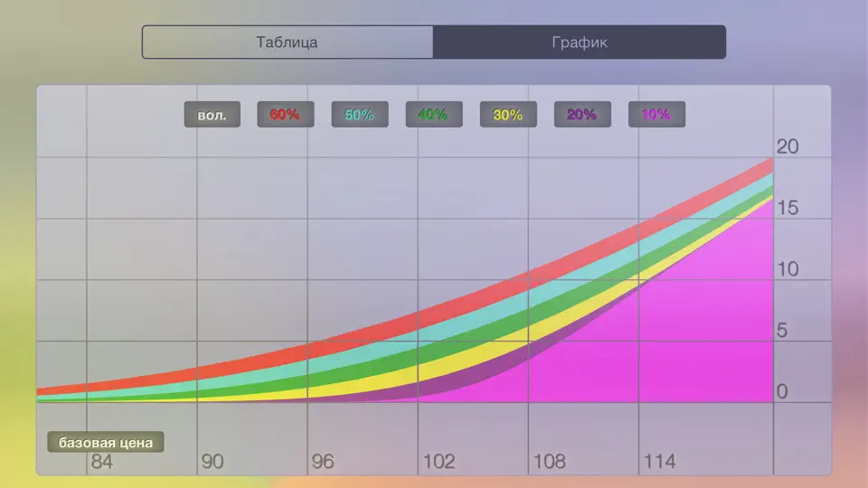Viewport: 868px width, 488px height.
Task: Toggle the 30% volatility curve
Action: tap(508, 115)
